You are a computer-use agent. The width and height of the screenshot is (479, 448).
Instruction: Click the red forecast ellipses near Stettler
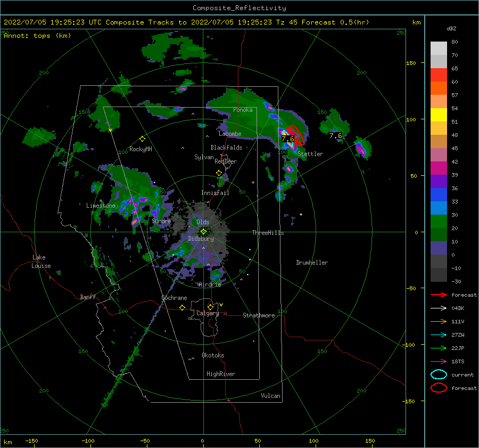(296, 135)
